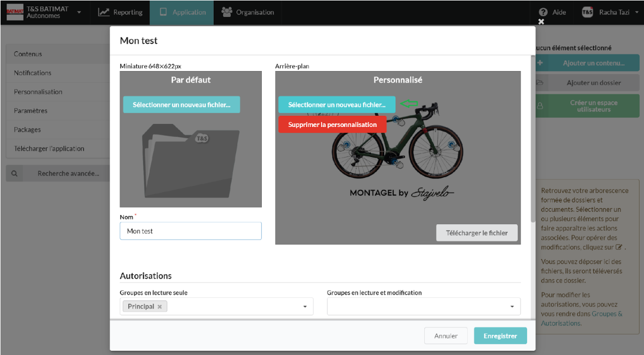Click the Organisation users icon

[x=227, y=12]
